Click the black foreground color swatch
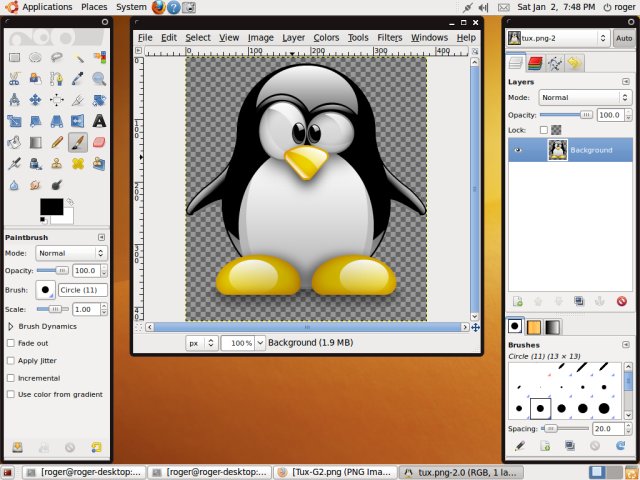 click(x=51, y=206)
